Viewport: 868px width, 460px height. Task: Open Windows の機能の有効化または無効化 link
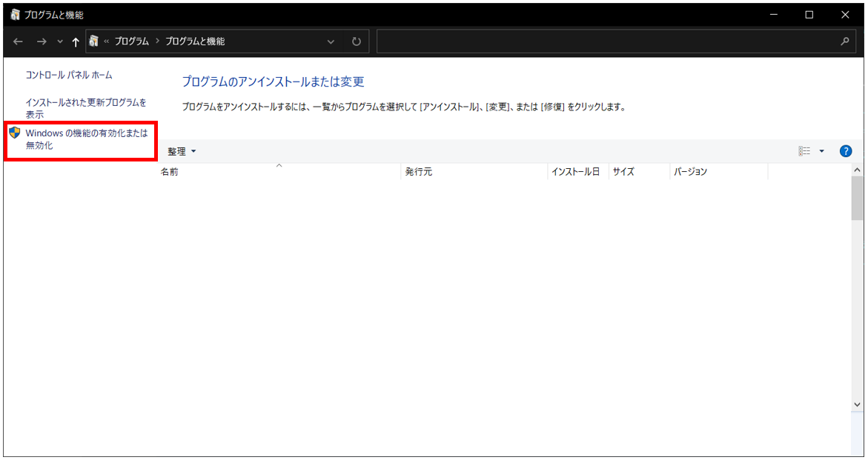[x=87, y=139]
